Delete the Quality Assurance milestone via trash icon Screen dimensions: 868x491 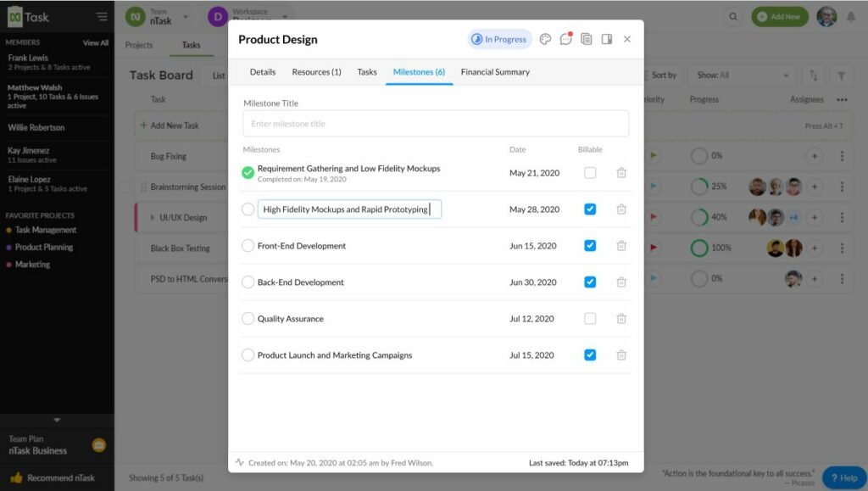click(622, 319)
